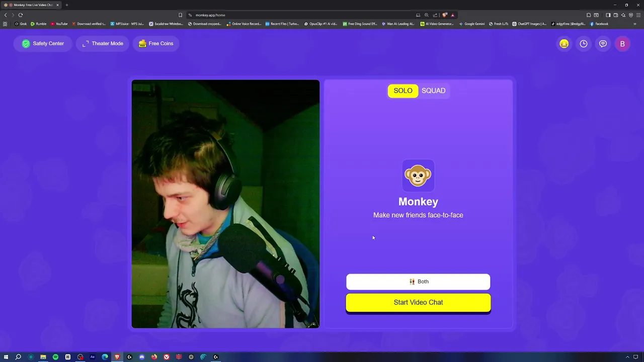The image size is (644, 362).
Task: Start Video Chat
Action: 418,303
